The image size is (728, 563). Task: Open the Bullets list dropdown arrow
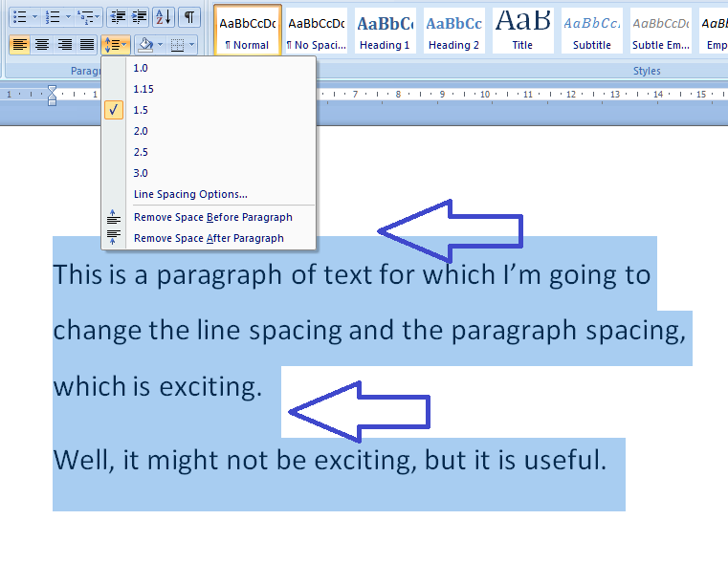click(x=35, y=17)
